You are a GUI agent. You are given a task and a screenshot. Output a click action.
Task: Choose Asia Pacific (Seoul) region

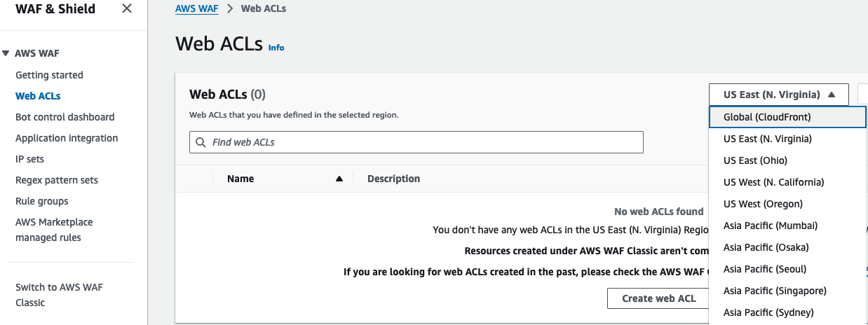click(788, 269)
